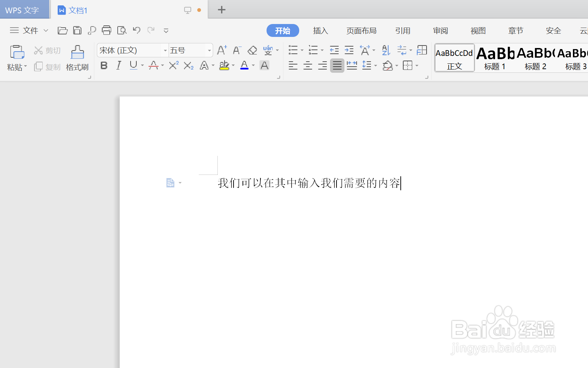This screenshot has height=368, width=588.
Task: Toggle underline formatting
Action: coord(133,66)
